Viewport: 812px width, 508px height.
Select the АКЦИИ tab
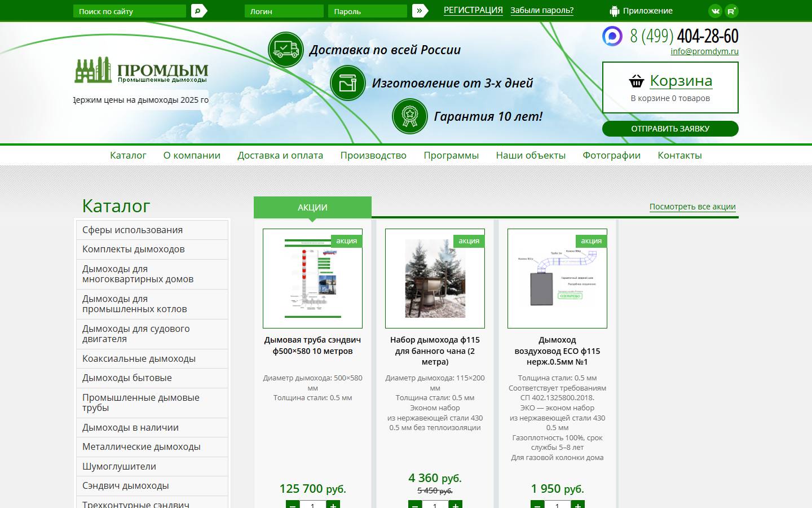click(312, 207)
